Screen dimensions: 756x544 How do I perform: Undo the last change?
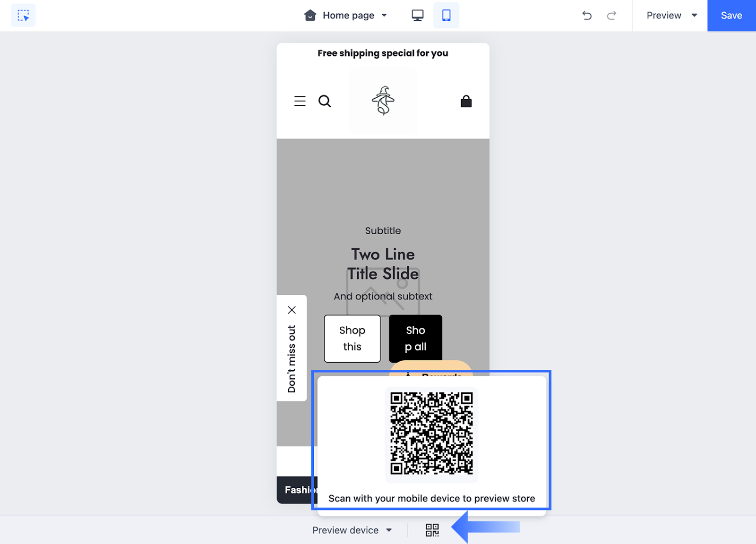point(587,16)
